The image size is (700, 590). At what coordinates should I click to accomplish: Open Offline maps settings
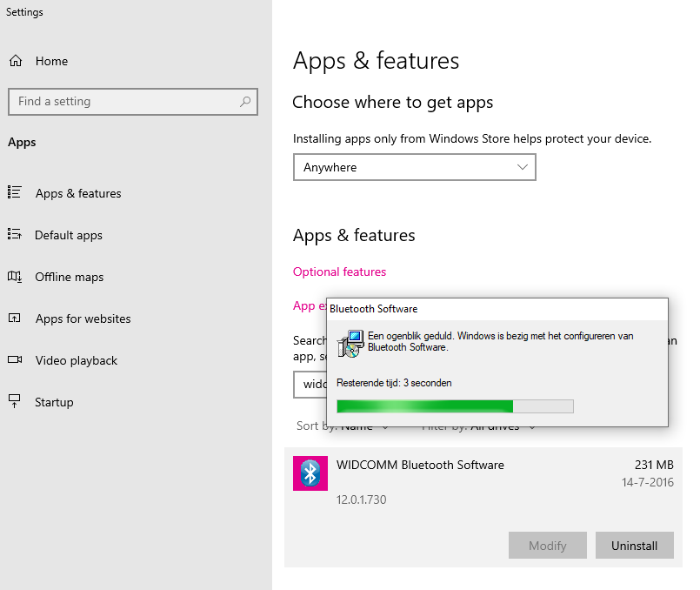(70, 277)
